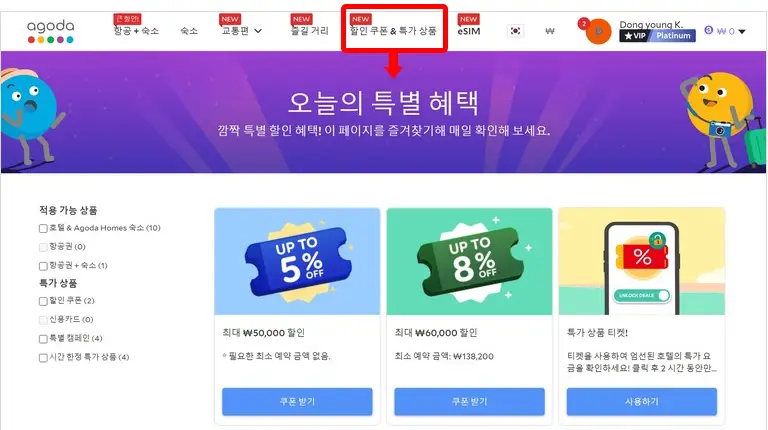The width and height of the screenshot is (768, 430).
Task: Tick the 할인 쿠폰 (2) checkbox
Action: click(43, 301)
